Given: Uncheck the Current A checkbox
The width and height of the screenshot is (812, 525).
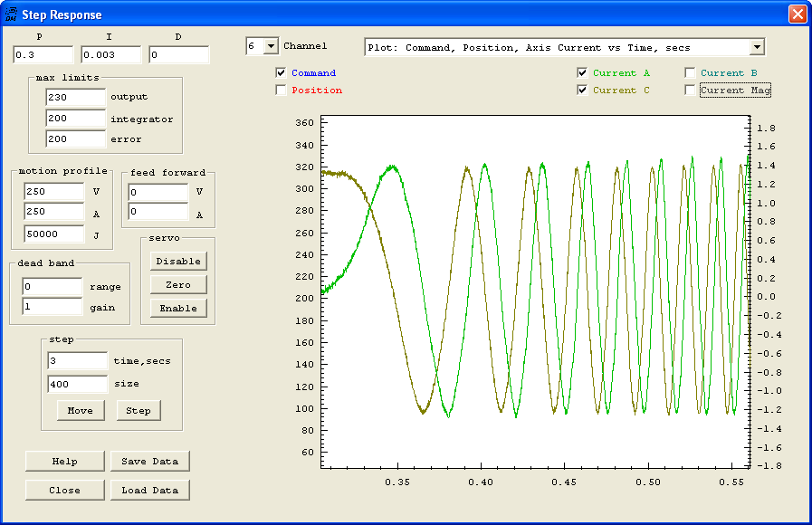Looking at the screenshot, I should pyautogui.click(x=583, y=73).
